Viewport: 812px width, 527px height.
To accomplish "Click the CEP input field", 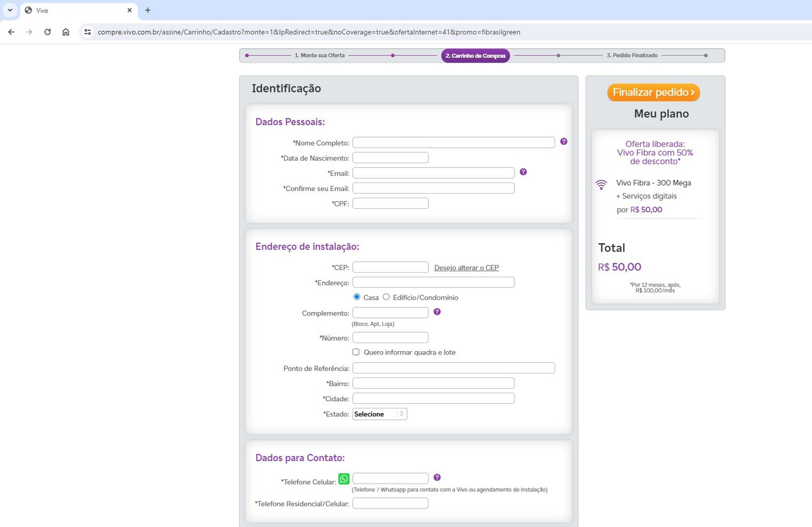I will click(x=391, y=267).
